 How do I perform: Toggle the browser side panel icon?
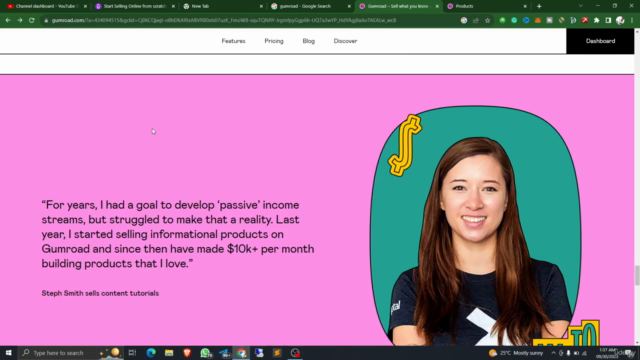[608, 20]
